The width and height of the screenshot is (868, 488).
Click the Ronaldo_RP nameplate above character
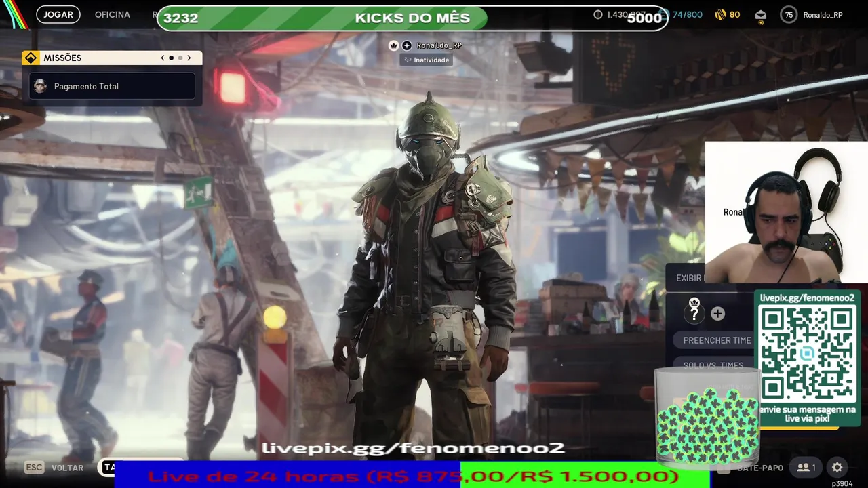(x=439, y=45)
